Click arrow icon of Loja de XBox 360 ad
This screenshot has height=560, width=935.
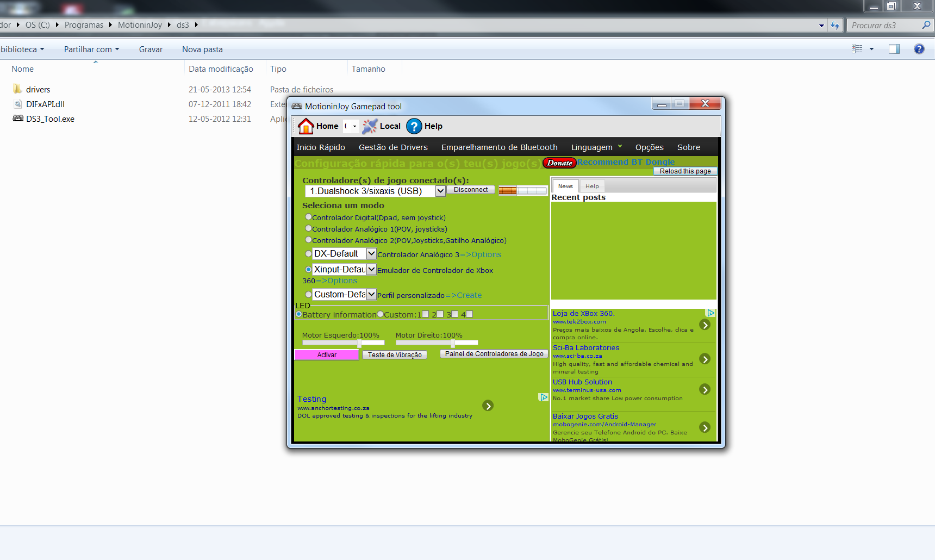click(x=705, y=325)
